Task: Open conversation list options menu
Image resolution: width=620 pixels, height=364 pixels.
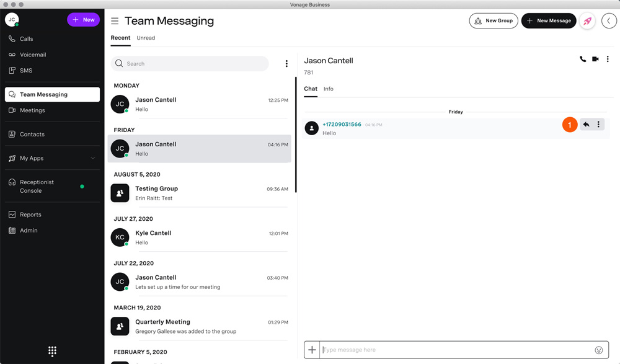Action: (286, 64)
